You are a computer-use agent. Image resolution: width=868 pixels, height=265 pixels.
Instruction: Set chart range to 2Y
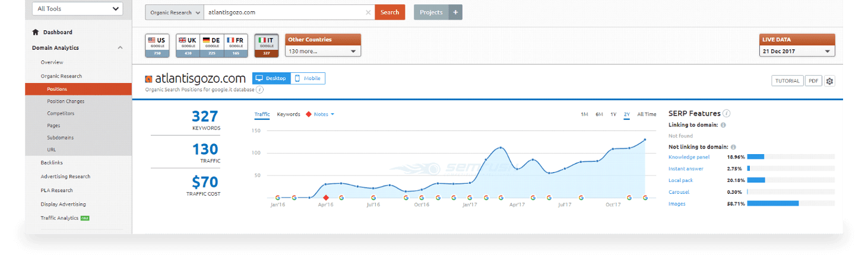click(x=627, y=114)
